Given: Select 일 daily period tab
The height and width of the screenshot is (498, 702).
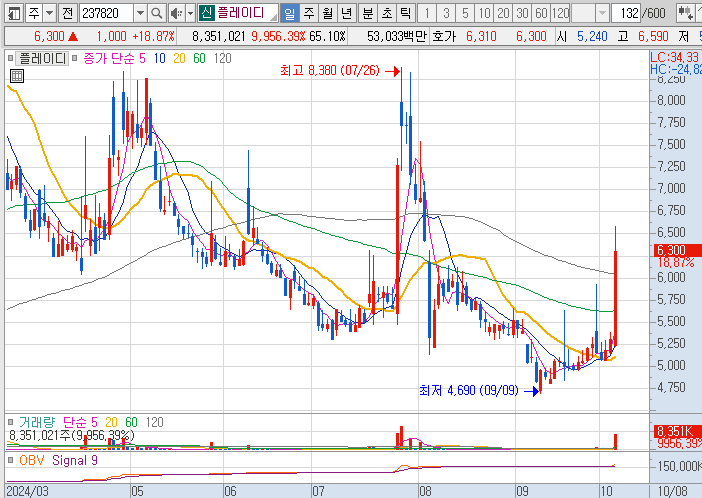Looking at the screenshot, I should [289, 13].
